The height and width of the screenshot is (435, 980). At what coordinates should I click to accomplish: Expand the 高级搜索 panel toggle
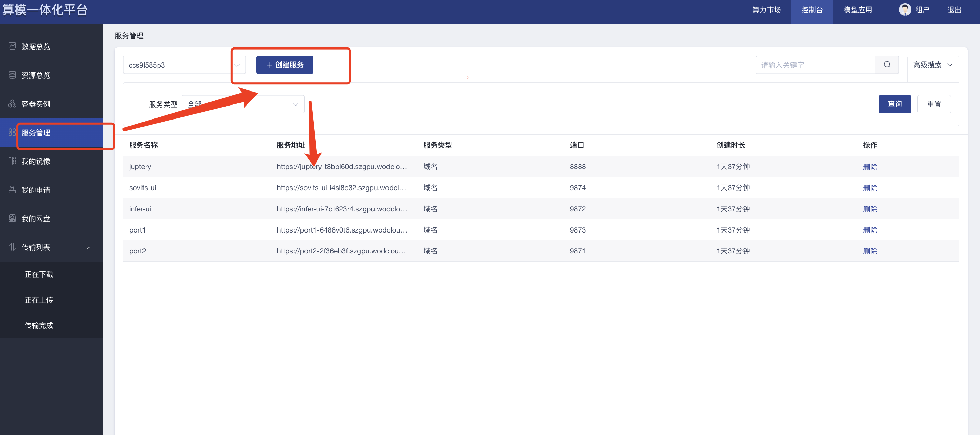click(x=933, y=65)
